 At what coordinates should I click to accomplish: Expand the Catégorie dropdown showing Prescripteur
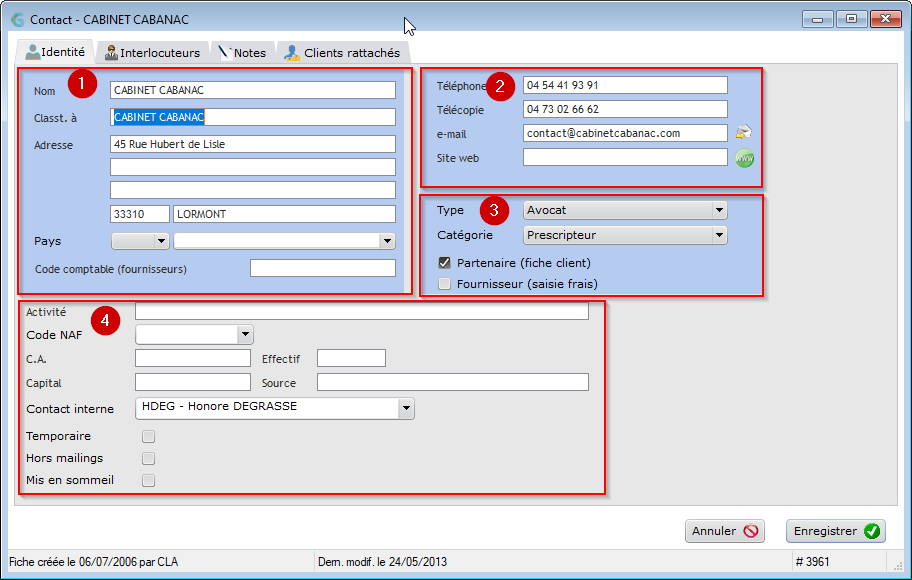(625, 235)
